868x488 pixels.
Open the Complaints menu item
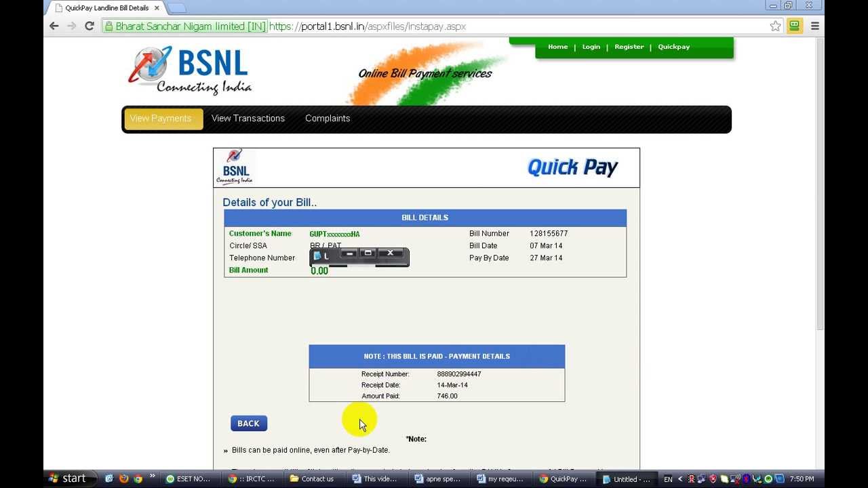tap(328, 119)
